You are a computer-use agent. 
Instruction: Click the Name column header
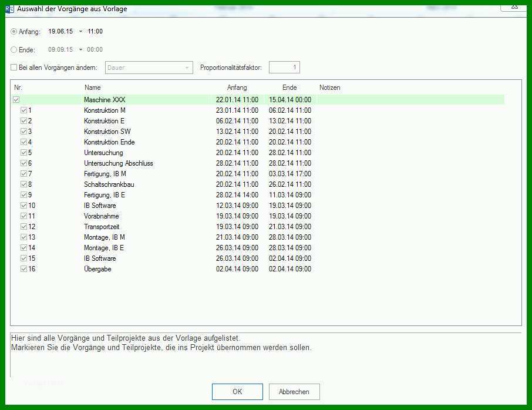(x=93, y=88)
